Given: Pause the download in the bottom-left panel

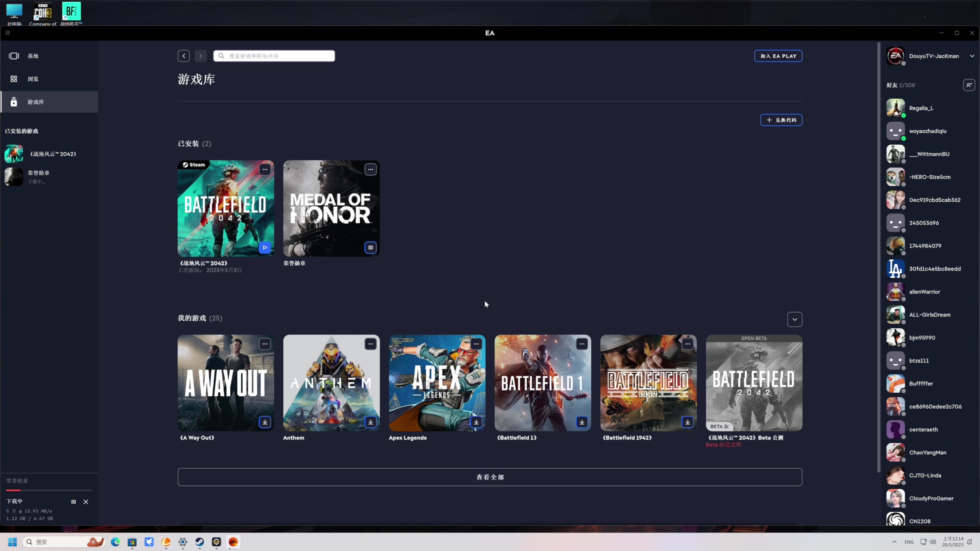Looking at the screenshot, I should pos(73,502).
